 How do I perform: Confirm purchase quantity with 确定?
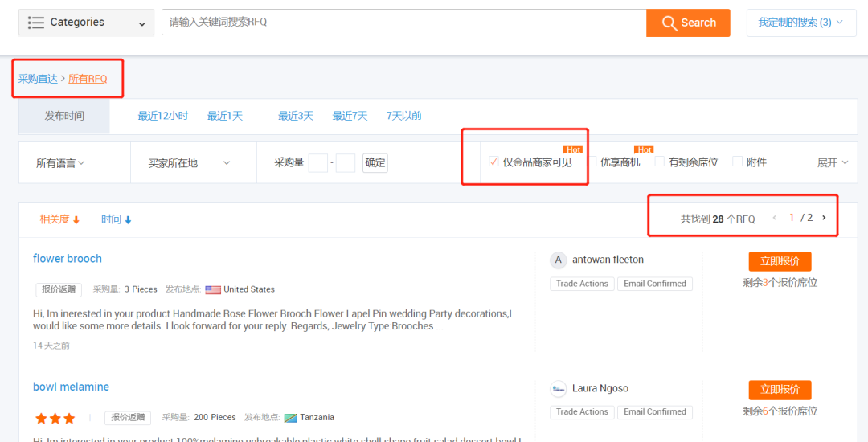coord(375,163)
